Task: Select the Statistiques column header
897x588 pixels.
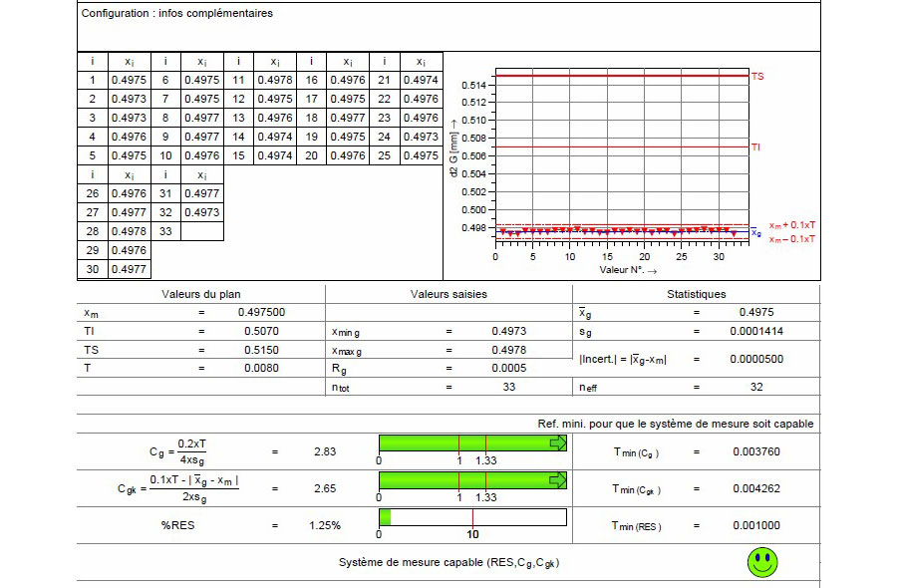Action: [696, 294]
